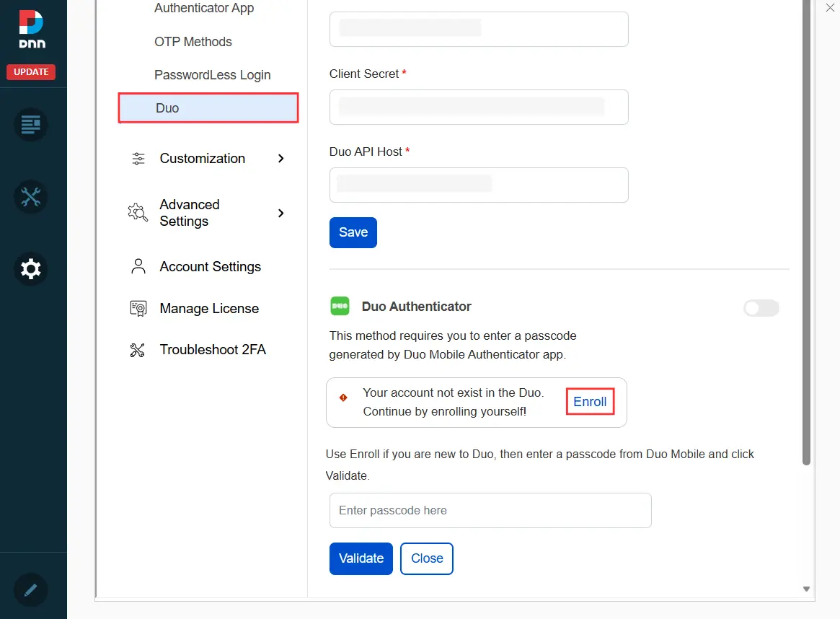This screenshot has width=840, height=619.
Task: Click the Account Settings person icon
Action: pyautogui.click(x=138, y=266)
